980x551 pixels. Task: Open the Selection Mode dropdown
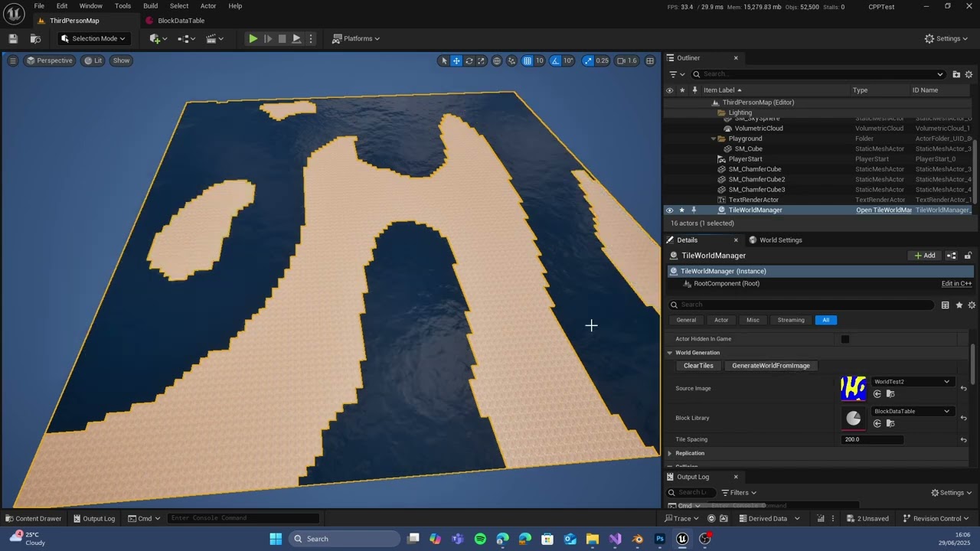[93, 38]
